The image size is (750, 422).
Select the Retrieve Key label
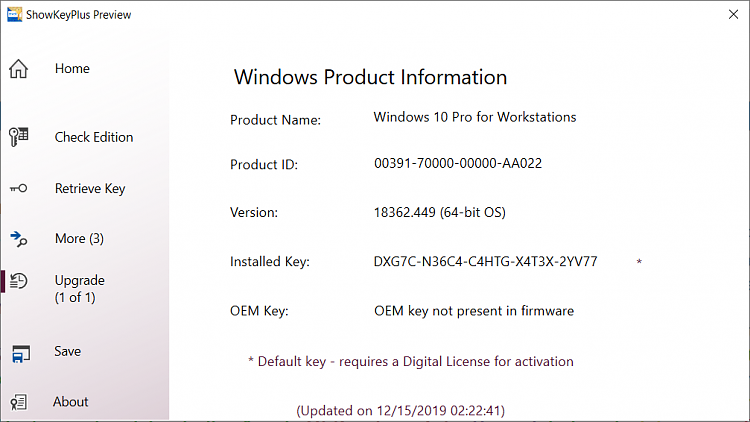pos(90,189)
